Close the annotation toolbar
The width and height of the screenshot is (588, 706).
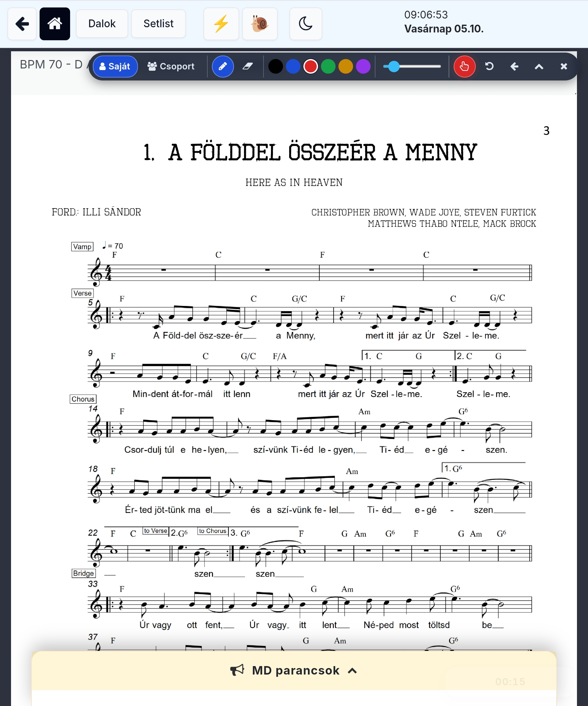pos(564,67)
